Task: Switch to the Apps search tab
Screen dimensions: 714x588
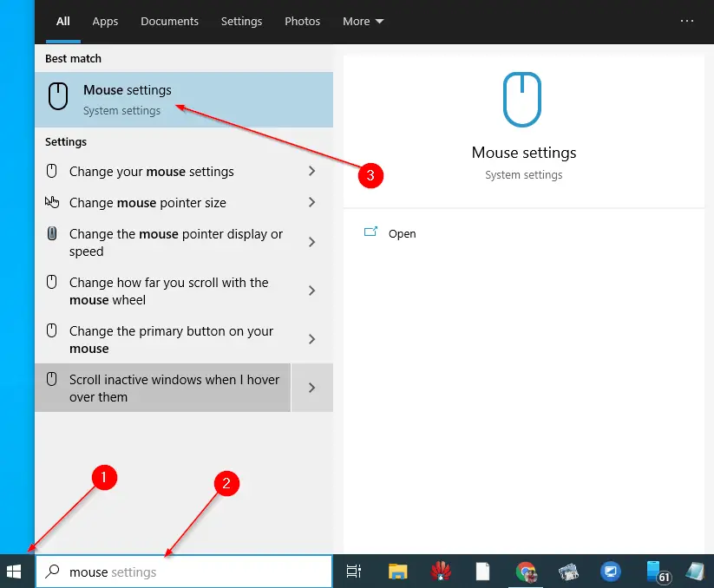Action: [x=105, y=22]
